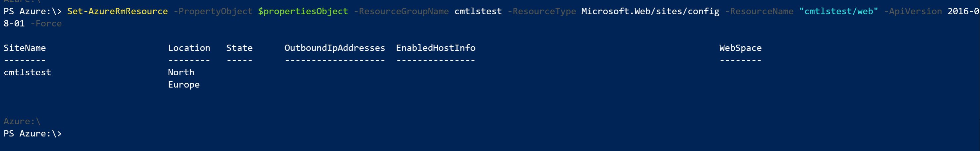Click the State column header
The width and height of the screenshot is (980, 151).
239,48
